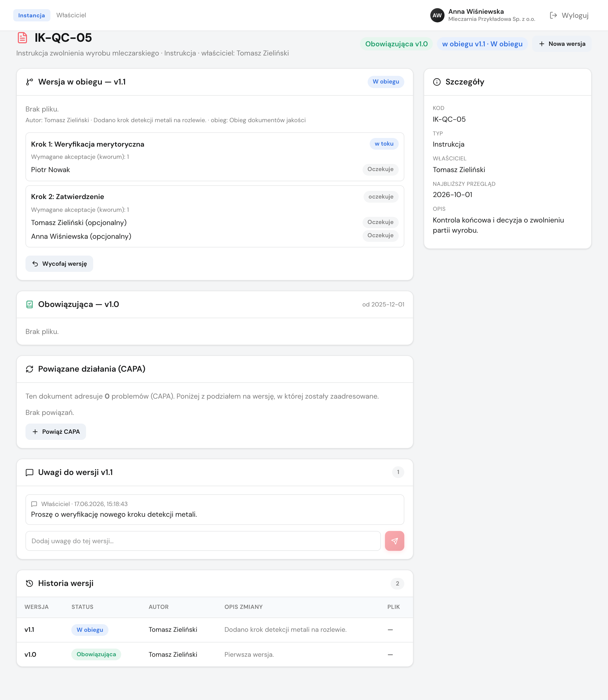608x700 pixels.
Task: Click the info icon beside Szczegóły
Action: pos(437,82)
